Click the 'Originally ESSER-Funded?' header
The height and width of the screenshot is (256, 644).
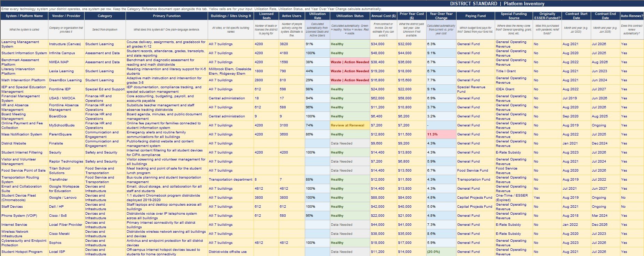coord(547,16)
